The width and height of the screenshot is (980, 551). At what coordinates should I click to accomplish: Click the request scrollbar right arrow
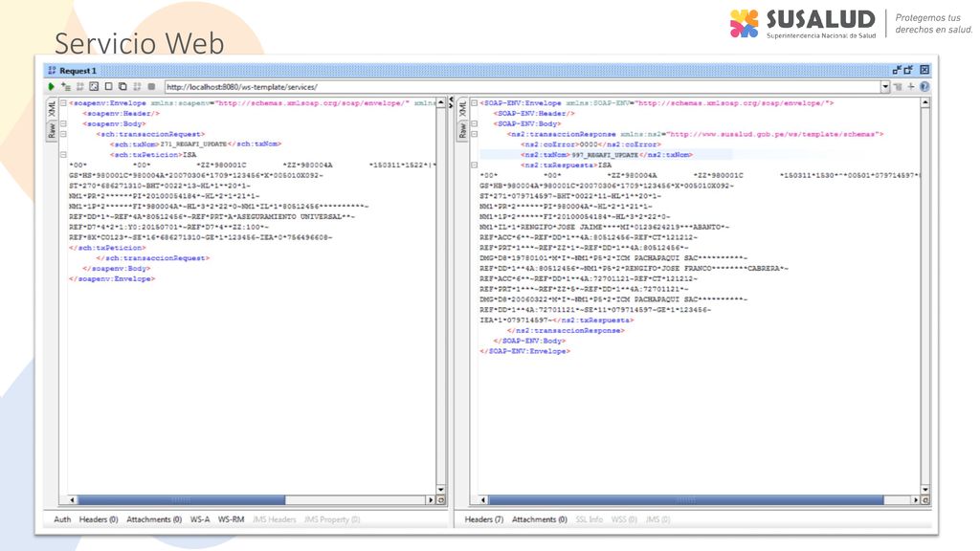pos(430,500)
